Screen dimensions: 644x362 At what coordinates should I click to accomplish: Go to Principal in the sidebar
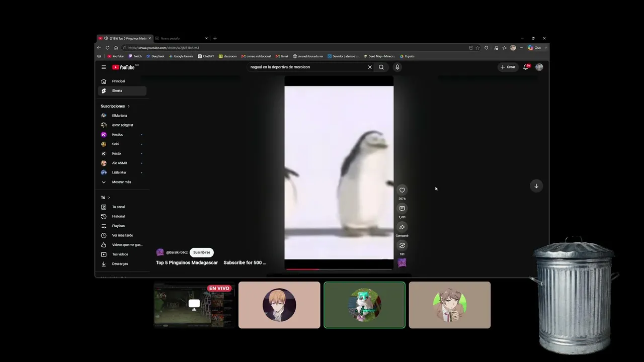coord(122,81)
